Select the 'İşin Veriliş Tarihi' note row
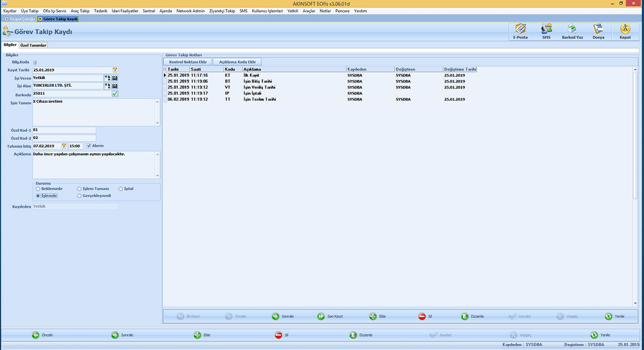This screenshot has height=350, width=644. [320, 87]
